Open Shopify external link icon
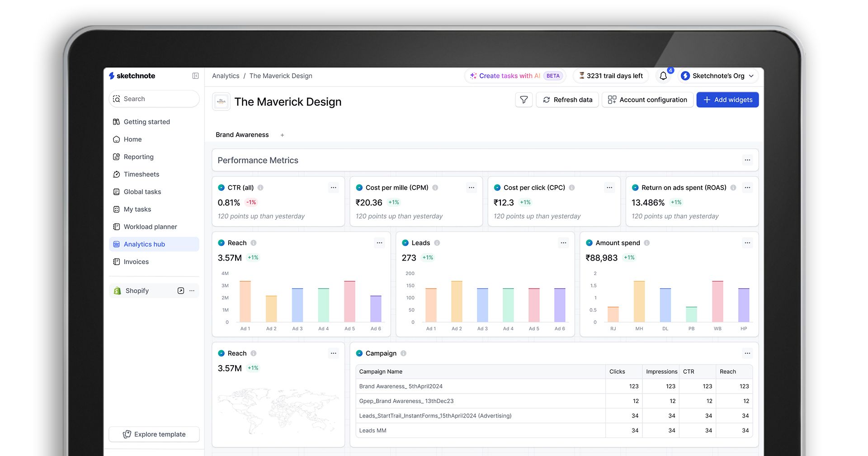The height and width of the screenshot is (456, 868). pos(181,291)
